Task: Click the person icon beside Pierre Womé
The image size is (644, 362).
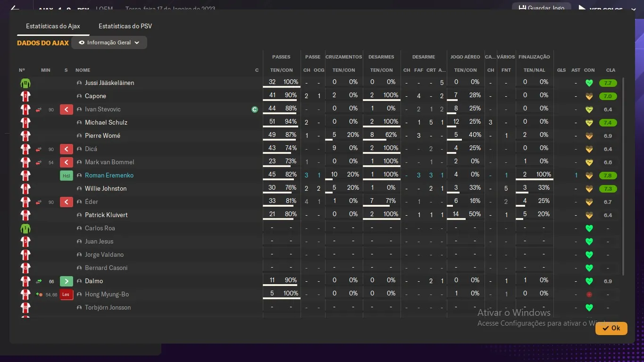Action: pyautogui.click(x=79, y=136)
